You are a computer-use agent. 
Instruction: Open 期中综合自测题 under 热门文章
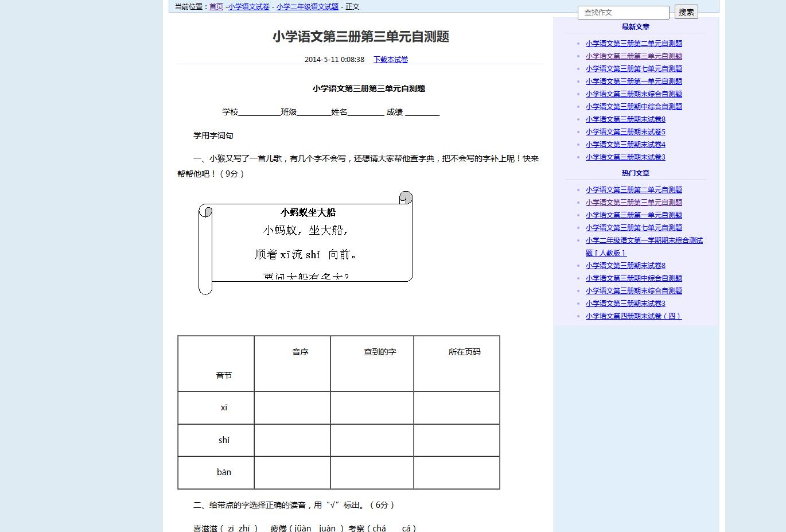pyautogui.click(x=634, y=278)
